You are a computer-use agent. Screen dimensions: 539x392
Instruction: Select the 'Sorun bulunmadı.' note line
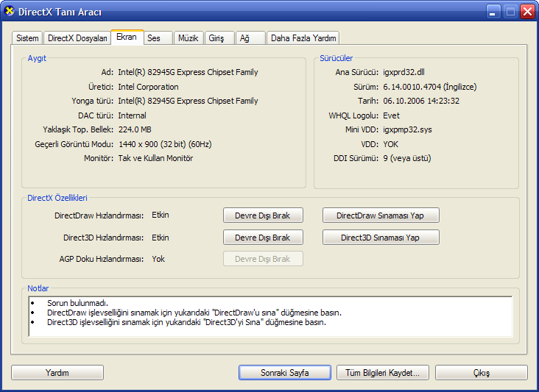click(78, 303)
